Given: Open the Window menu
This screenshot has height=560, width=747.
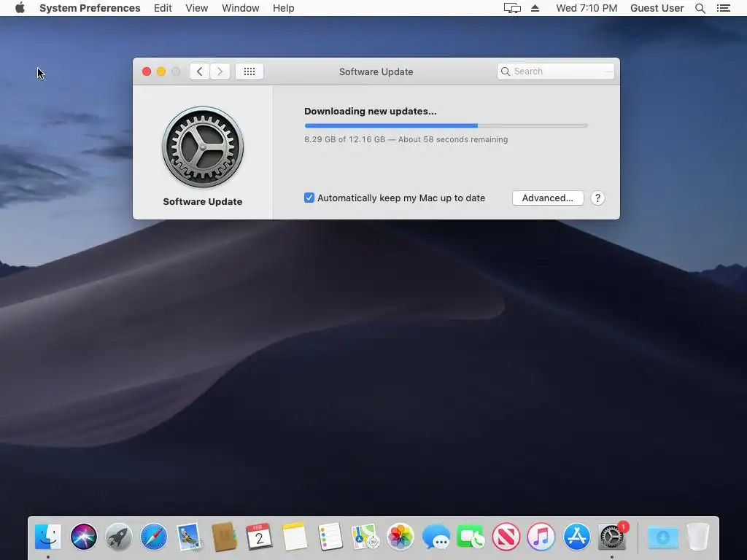Looking at the screenshot, I should click(241, 8).
